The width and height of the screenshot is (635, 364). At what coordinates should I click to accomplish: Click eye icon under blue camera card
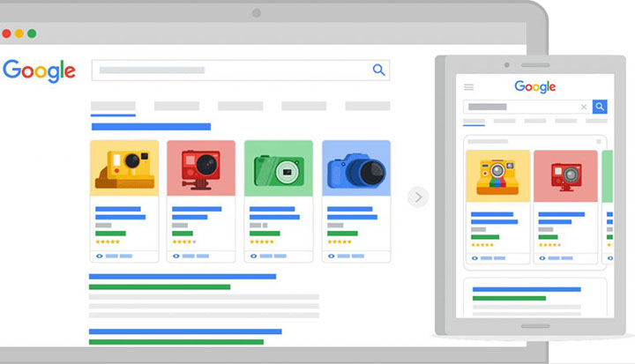coord(332,256)
